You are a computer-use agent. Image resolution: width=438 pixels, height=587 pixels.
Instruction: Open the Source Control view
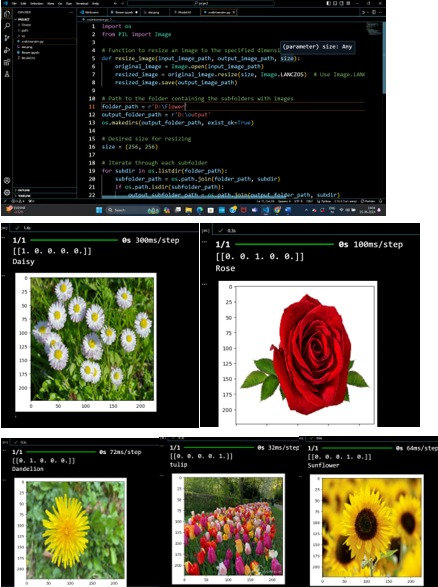(x=7, y=38)
